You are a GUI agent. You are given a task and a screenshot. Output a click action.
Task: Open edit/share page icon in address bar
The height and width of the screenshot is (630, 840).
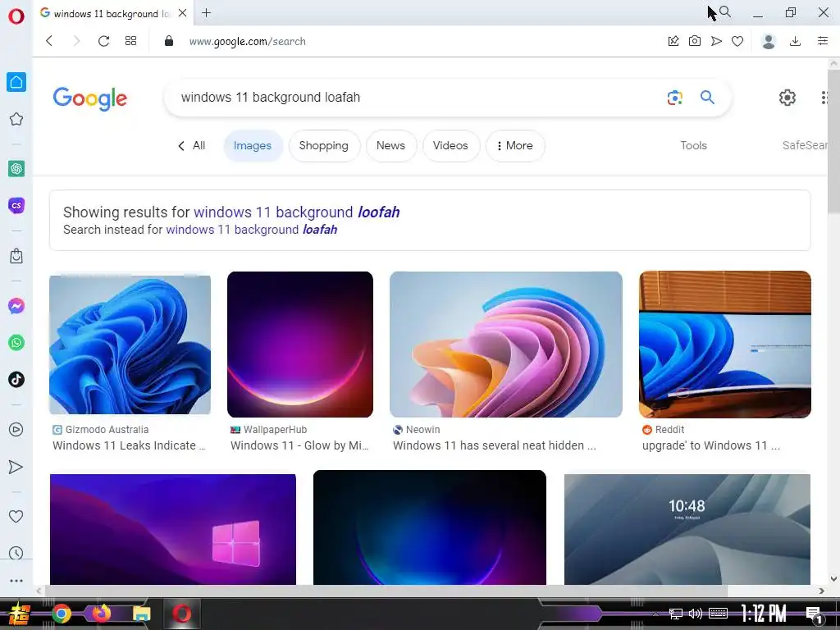pyautogui.click(x=673, y=41)
